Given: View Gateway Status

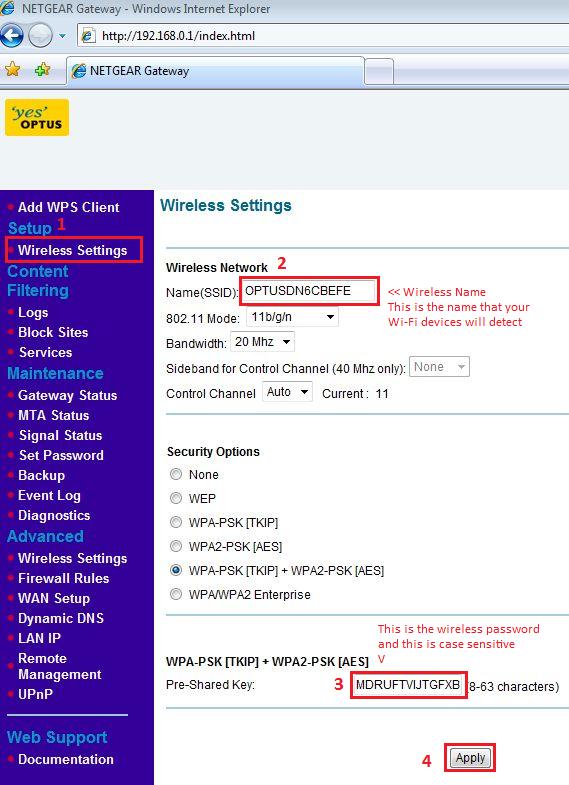Looking at the screenshot, I should click(x=68, y=396).
